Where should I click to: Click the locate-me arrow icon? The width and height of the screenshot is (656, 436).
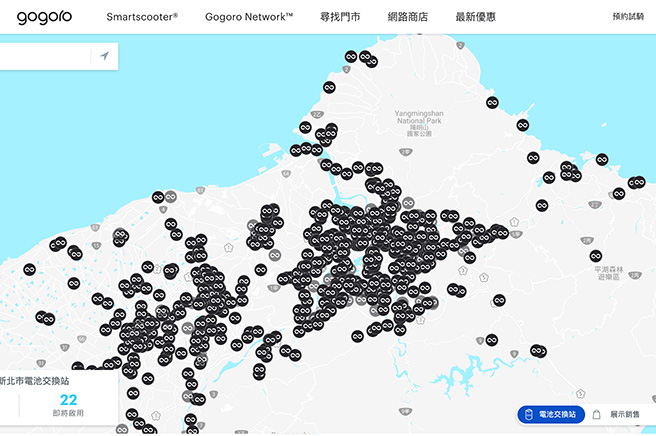(104, 57)
